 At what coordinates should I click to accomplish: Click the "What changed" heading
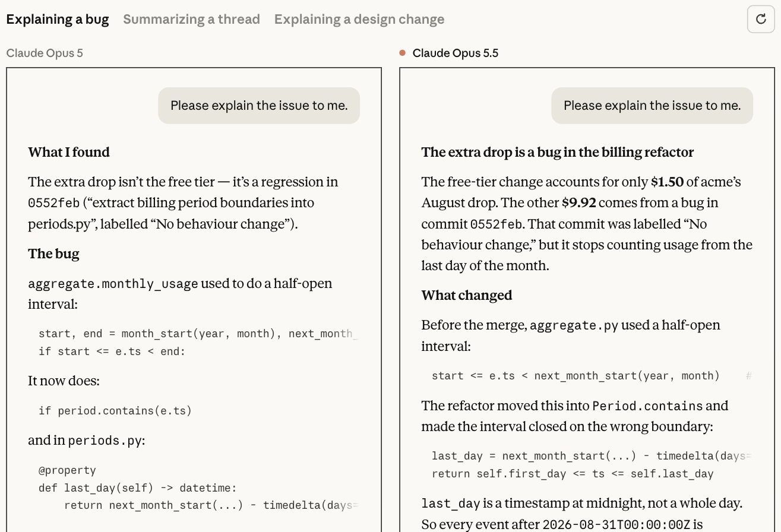click(467, 295)
